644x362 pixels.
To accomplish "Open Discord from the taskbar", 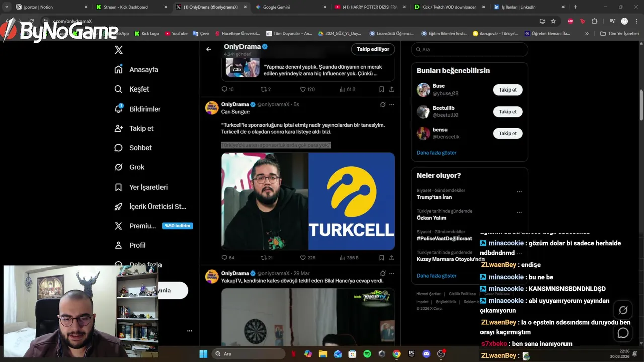I will point(426,354).
